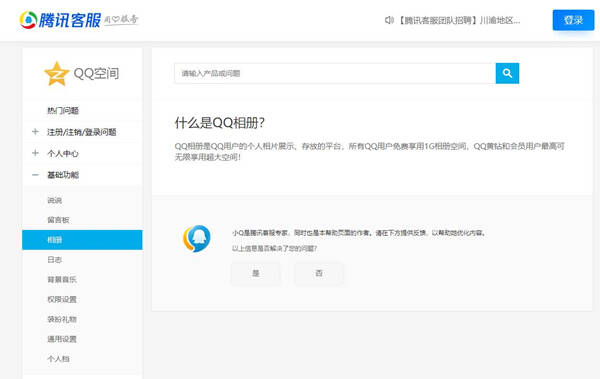
Task: Answer 是 to feedback question
Action: (256, 273)
